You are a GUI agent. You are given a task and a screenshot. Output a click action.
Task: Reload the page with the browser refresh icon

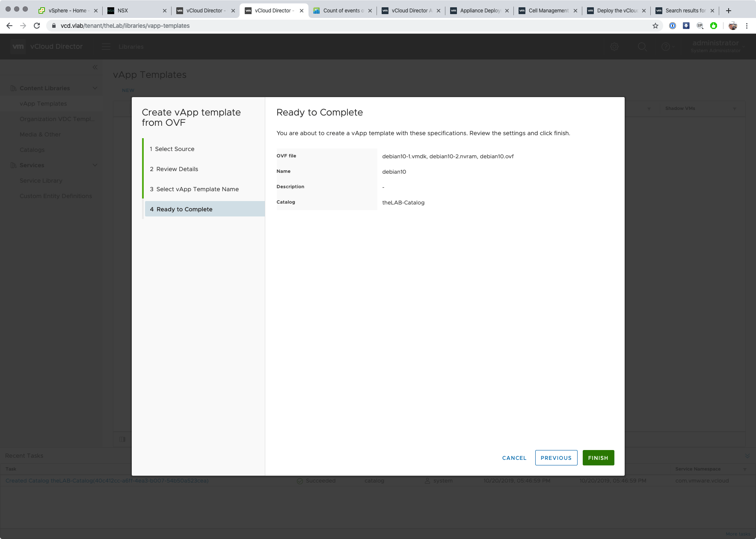[x=37, y=26]
